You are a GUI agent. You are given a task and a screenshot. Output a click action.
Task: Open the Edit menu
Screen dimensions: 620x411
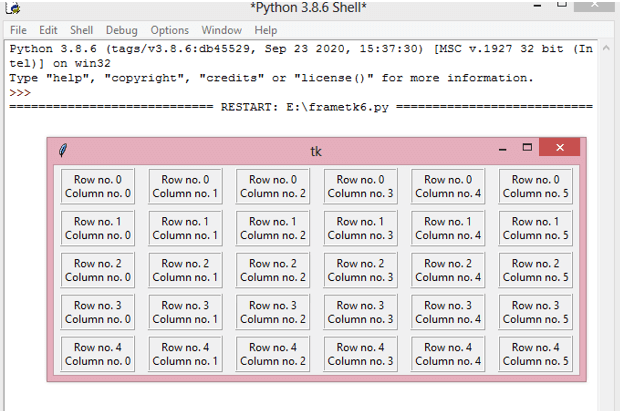coord(48,30)
